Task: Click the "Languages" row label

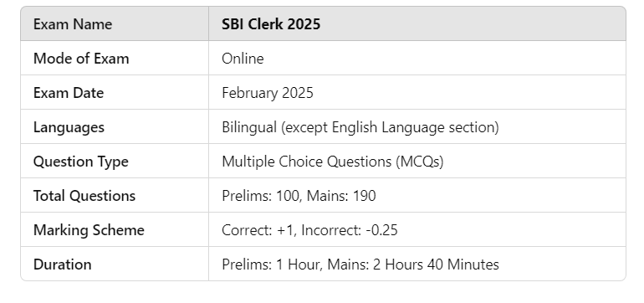Action: click(69, 127)
